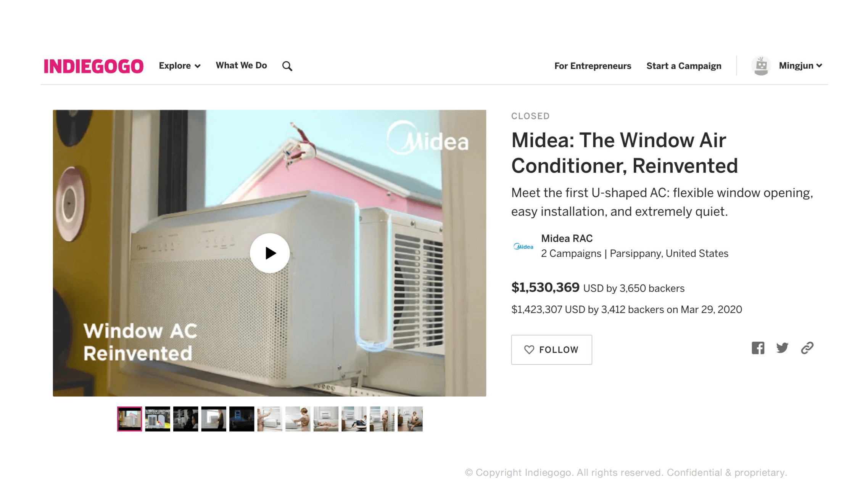868x488 pixels.
Task: Follow this campaign with heart button
Action: coord(551,350)
